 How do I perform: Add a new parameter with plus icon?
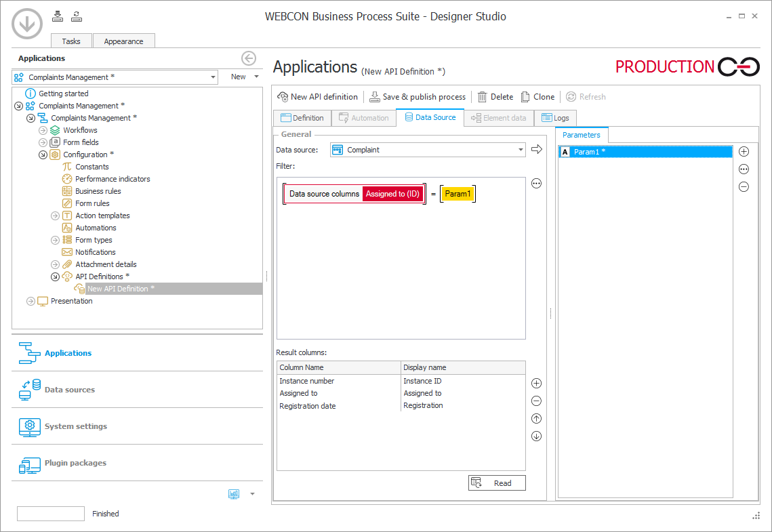(x=744, y=152)
